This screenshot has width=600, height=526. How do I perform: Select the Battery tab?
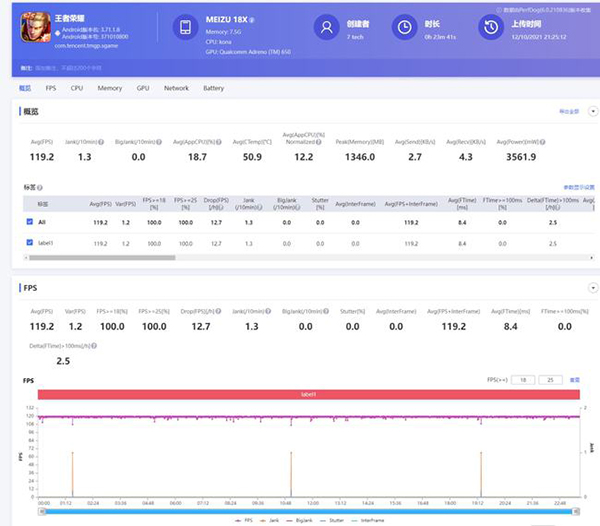pyautogui.click(x=213, y=88)
